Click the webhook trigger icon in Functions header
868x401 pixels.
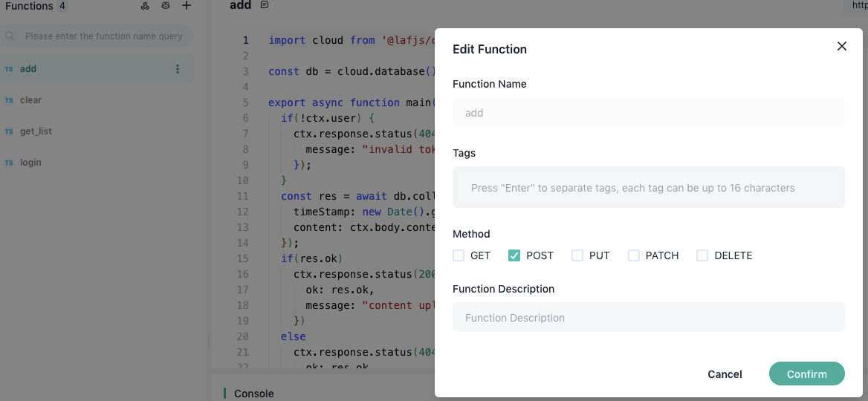pyautogui.click(x=145, y=6)
